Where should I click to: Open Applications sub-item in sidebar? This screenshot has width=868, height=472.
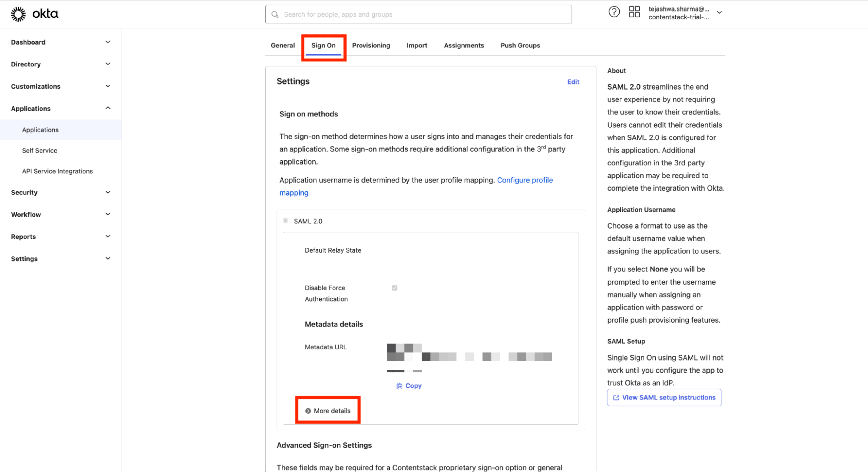[x=61, y=130]
